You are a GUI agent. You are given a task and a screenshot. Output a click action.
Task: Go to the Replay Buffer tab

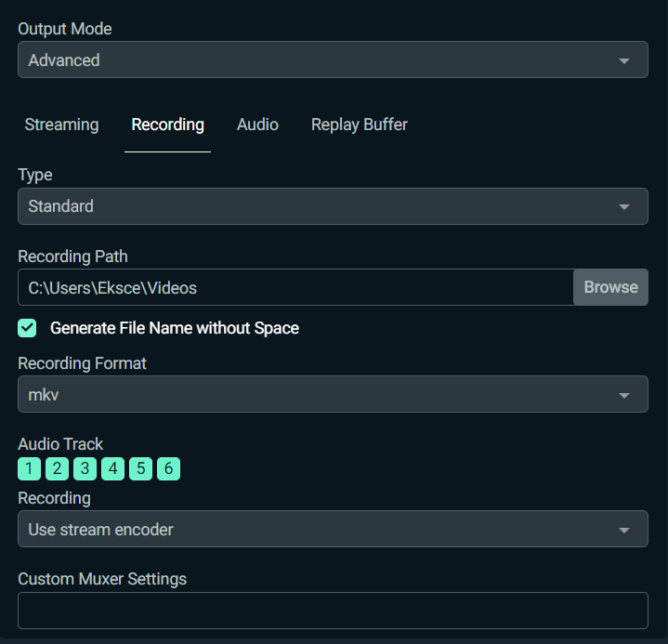(360, 125)
